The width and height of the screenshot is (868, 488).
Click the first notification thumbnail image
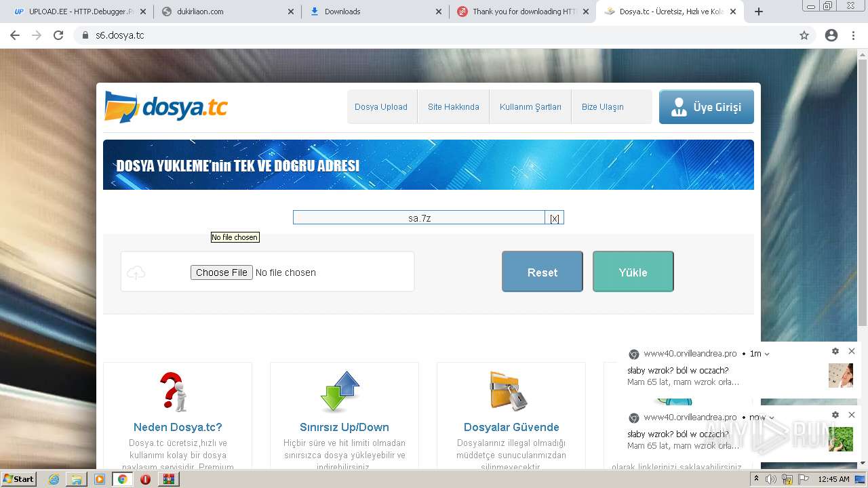point(841,375)
